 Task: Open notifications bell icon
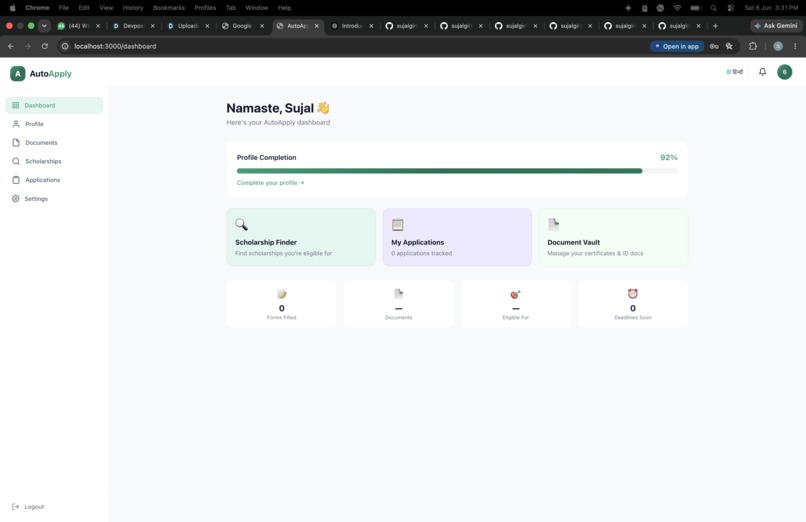click(x=762, y=72)
